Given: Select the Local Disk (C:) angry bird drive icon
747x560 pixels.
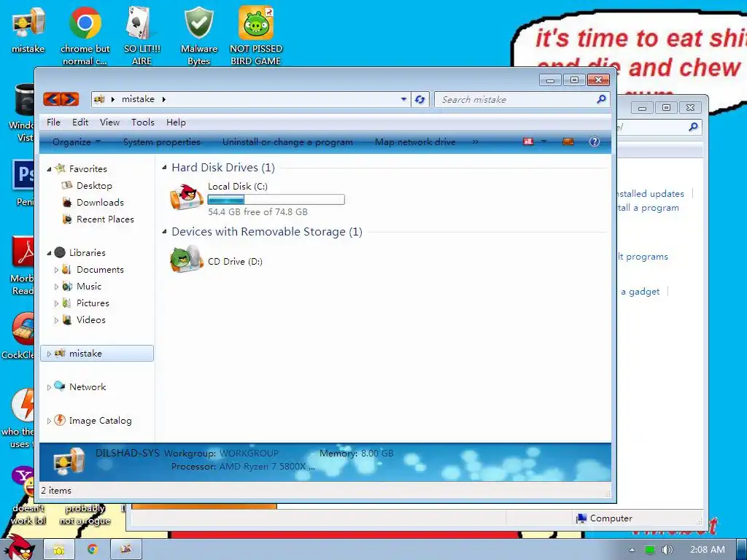Looking at the screenshot, I should click(x=186, y=197).
